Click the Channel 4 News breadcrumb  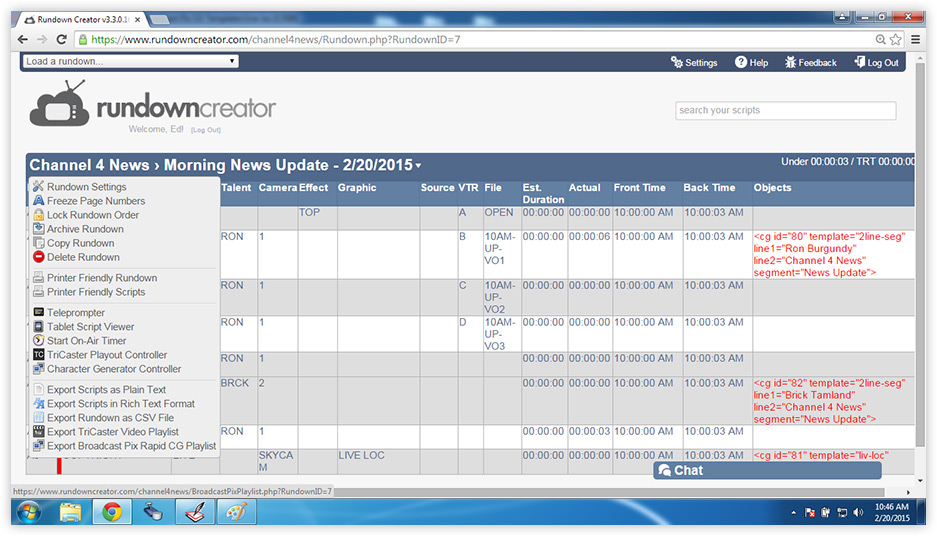[x=90, y=165]
